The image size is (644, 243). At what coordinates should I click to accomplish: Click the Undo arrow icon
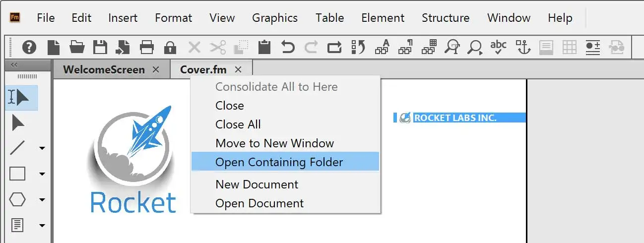coord(288,48)
